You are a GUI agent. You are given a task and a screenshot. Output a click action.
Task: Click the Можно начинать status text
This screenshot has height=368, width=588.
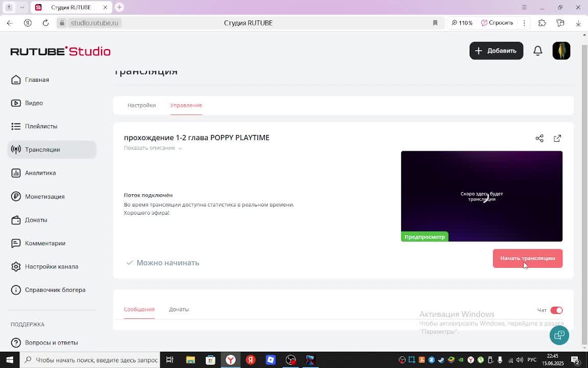(167, 263)
